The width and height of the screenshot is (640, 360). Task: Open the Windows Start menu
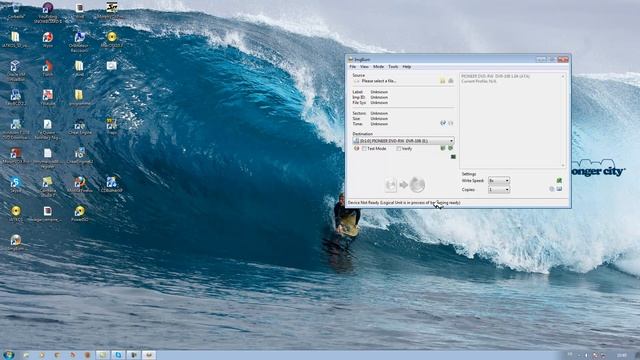pyautogui.click(x=8, y=355)
